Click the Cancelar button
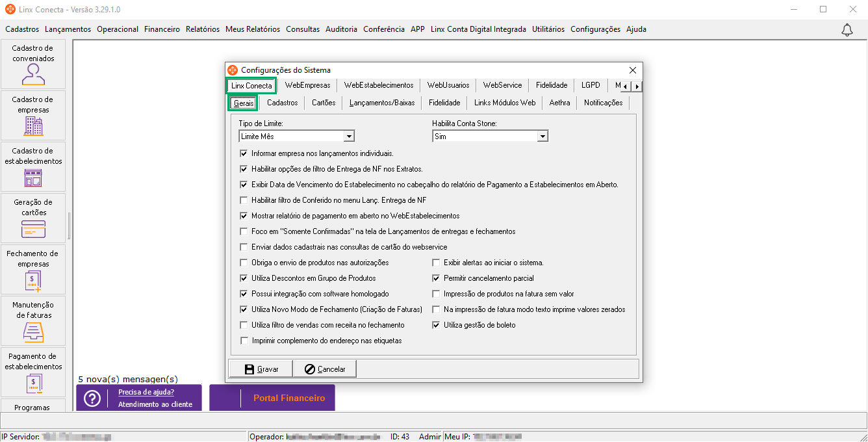 325,369
